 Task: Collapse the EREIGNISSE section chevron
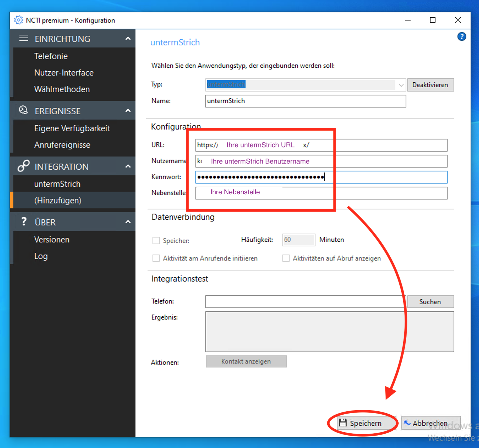(x=128, y=111)
